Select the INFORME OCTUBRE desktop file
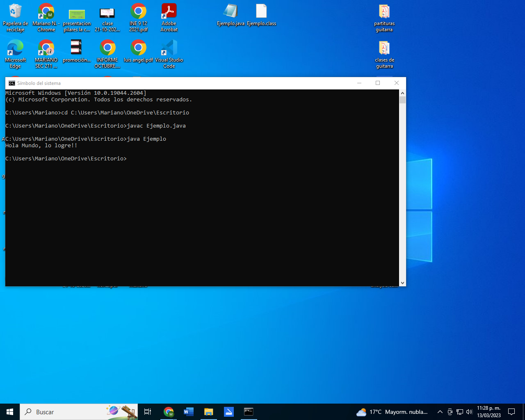Viewport: 525px width, 420px height. (107, 54)
